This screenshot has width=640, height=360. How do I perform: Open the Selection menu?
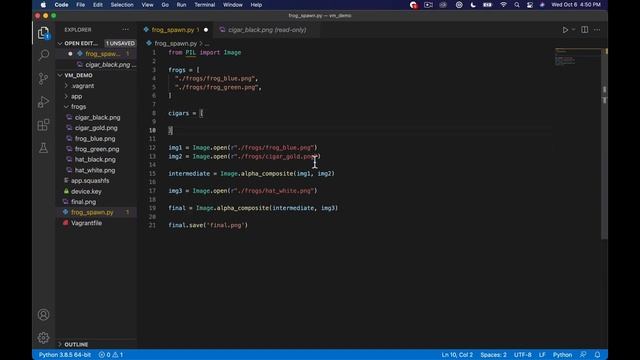tap(122, 5)
